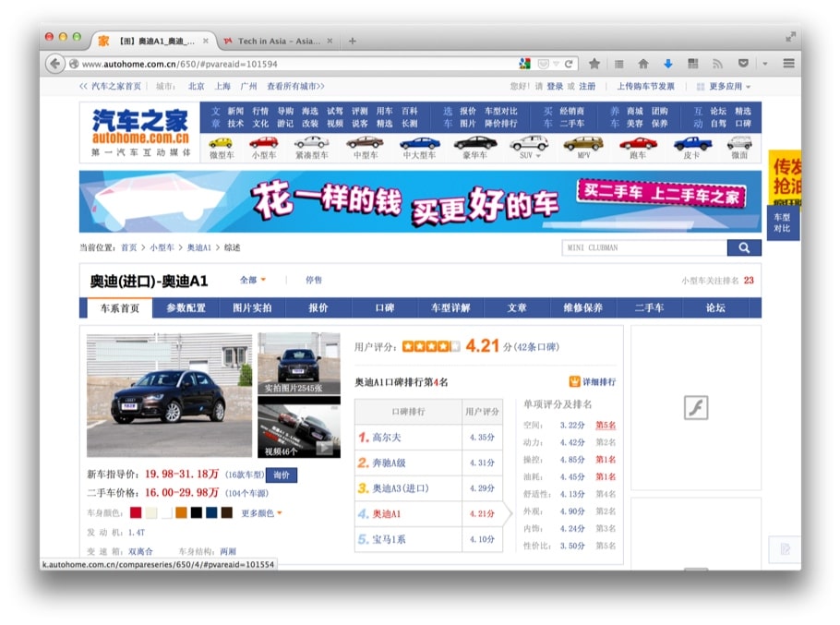Select the 跑车 red sports car icon
This screenshot has width=840, height=625.
pyautogui.click(x=638, y=143)
